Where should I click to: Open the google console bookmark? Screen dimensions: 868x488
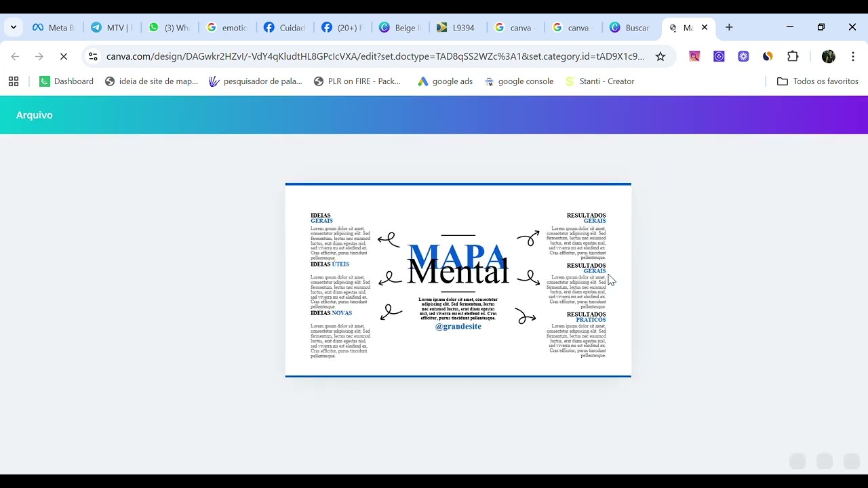[x=519, y=81]
